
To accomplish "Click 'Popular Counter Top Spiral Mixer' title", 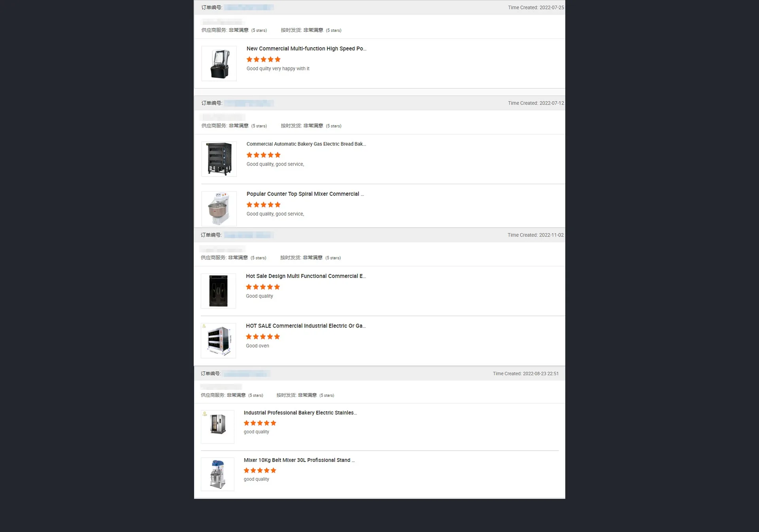I will click(x=305, y=194).
